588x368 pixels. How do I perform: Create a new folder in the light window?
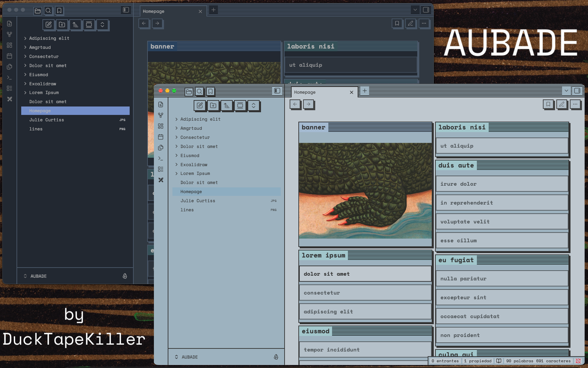pos(213,105)
